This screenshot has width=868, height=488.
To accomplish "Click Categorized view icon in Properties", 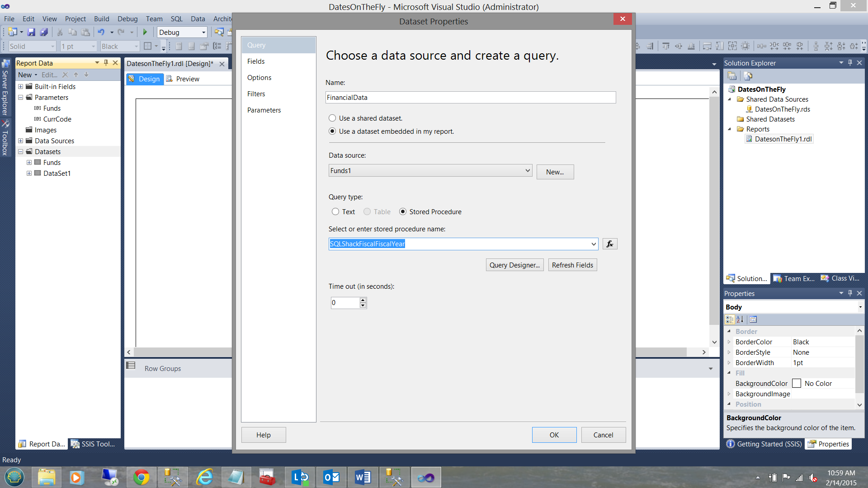I will [x=730, y=319].
